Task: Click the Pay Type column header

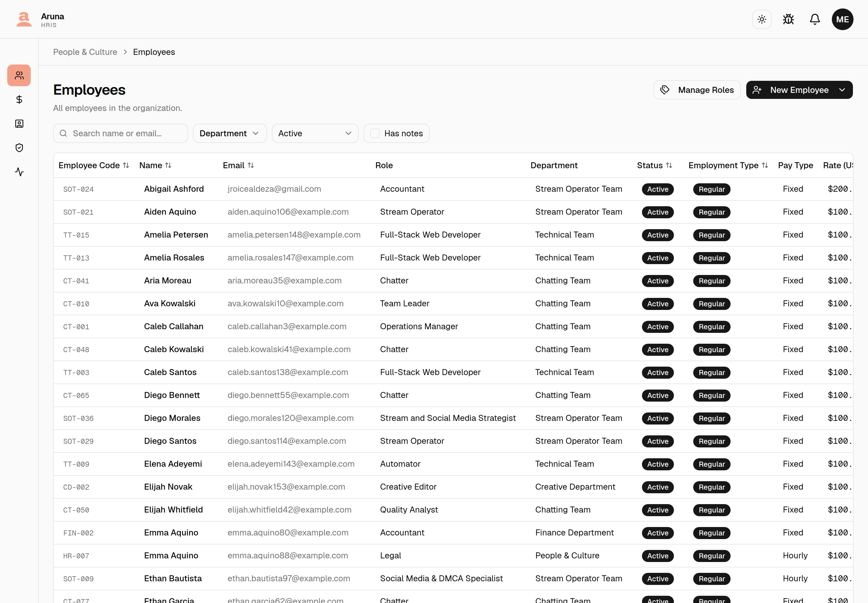Action: (795, 166)
